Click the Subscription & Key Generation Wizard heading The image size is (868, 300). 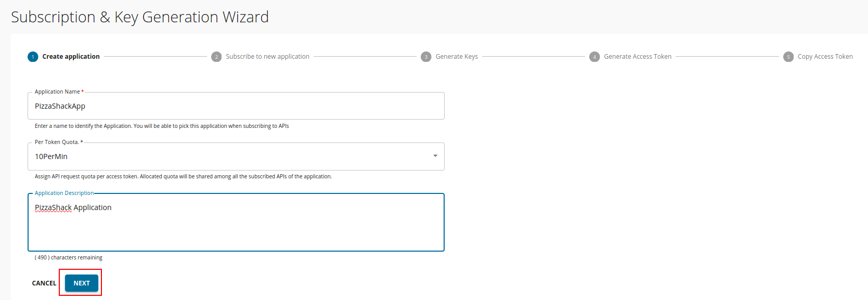pyautogui.click(x=140, y=17)
